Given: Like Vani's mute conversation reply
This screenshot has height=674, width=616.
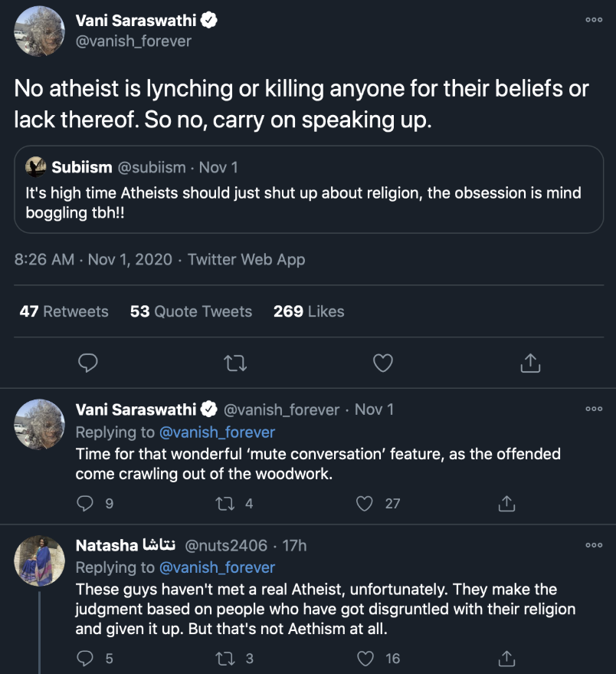Looking at the screenshot, I should (x=364, y=503).
